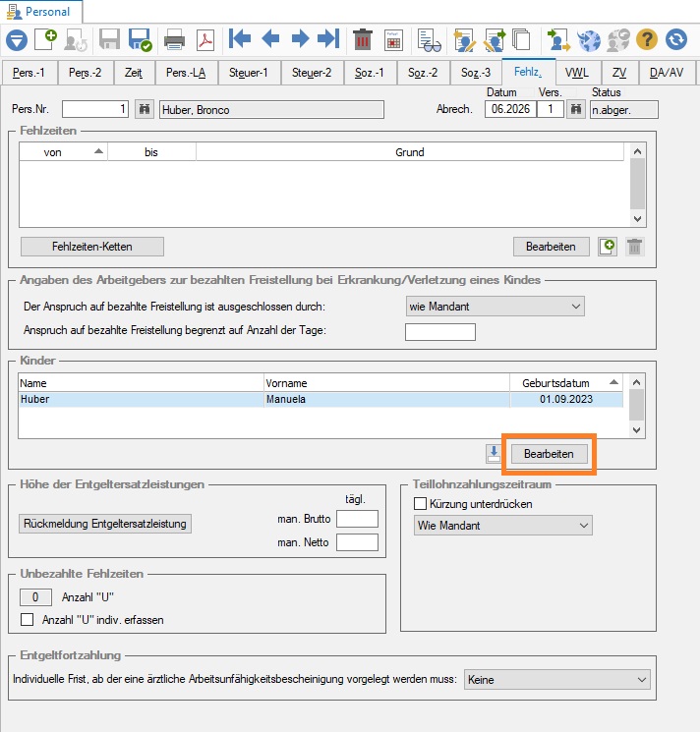700x732 pixels.
Task: Open the Soz.-1 tab
Action: pyautogui.click(x=370, y=73)
